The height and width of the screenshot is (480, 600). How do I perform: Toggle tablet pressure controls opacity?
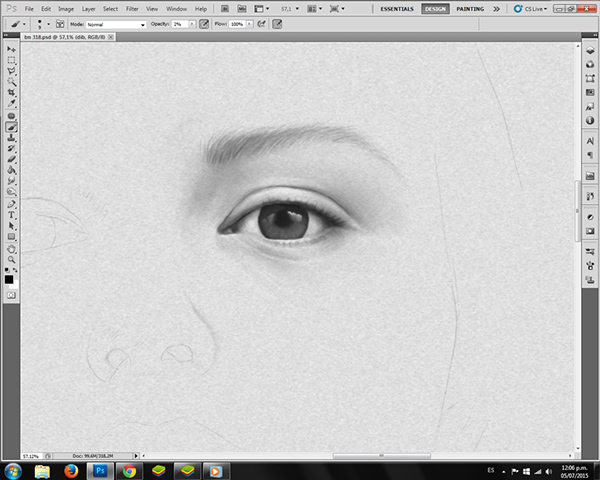[x=205, y=22]
